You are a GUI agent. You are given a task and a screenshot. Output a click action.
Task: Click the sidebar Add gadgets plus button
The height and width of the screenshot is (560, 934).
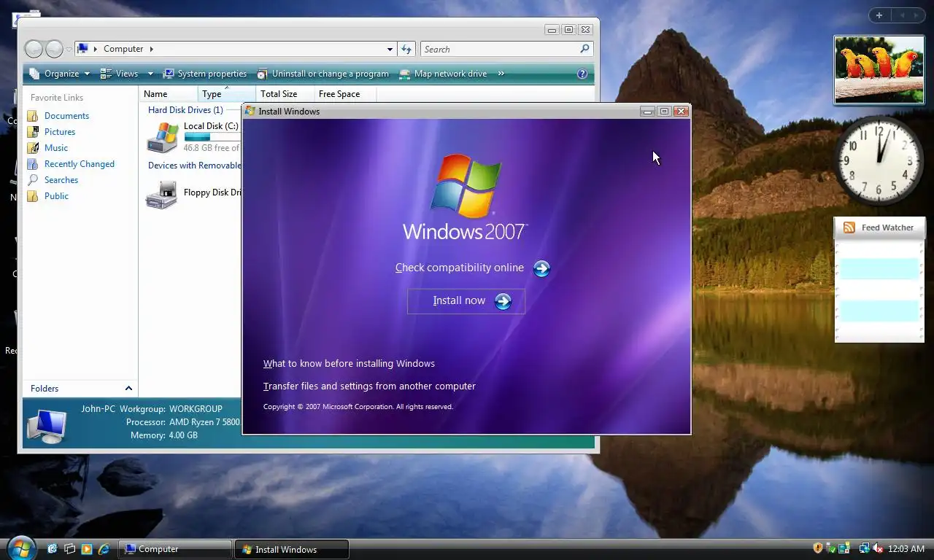(x=879, y=15)
